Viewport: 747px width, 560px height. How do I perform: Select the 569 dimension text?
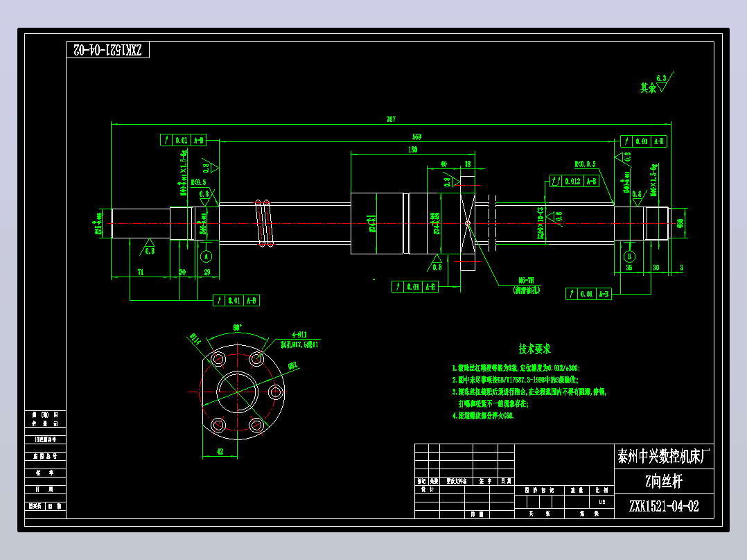point(416,137)
